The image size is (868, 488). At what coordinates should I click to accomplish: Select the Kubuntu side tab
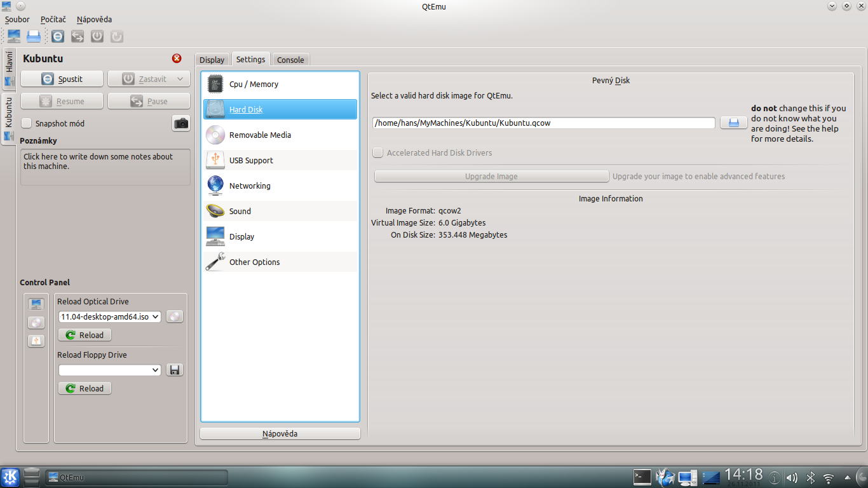tap(8, 118)
